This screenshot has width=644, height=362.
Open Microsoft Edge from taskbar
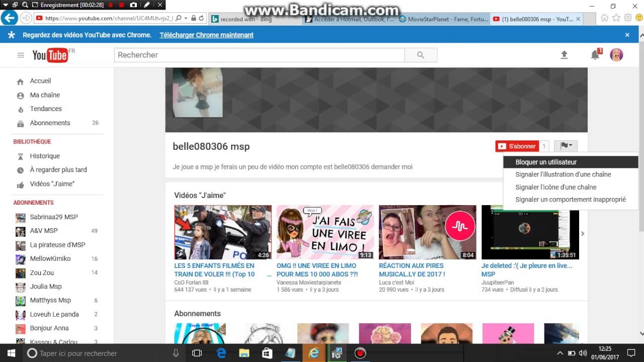(x=221, y=353)
